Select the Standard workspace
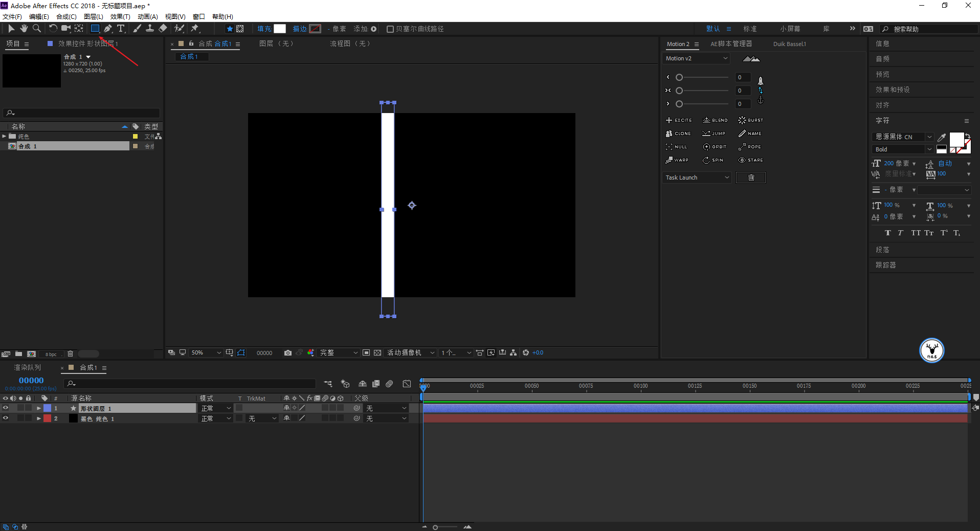 (x=750, y=29)
